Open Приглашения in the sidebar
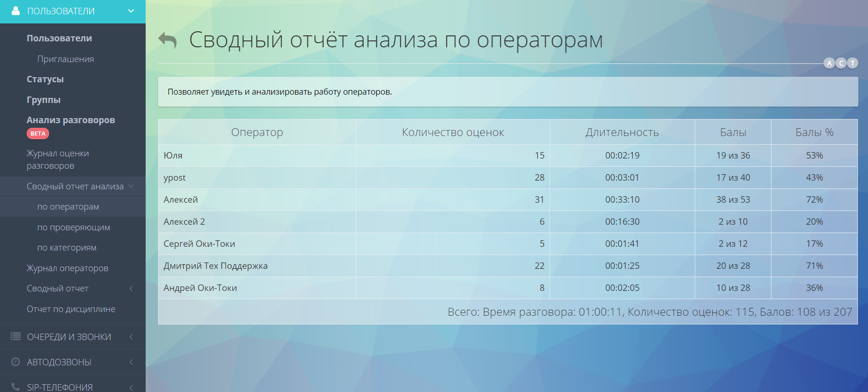This screenshot has height=392, width=868. 66,59
